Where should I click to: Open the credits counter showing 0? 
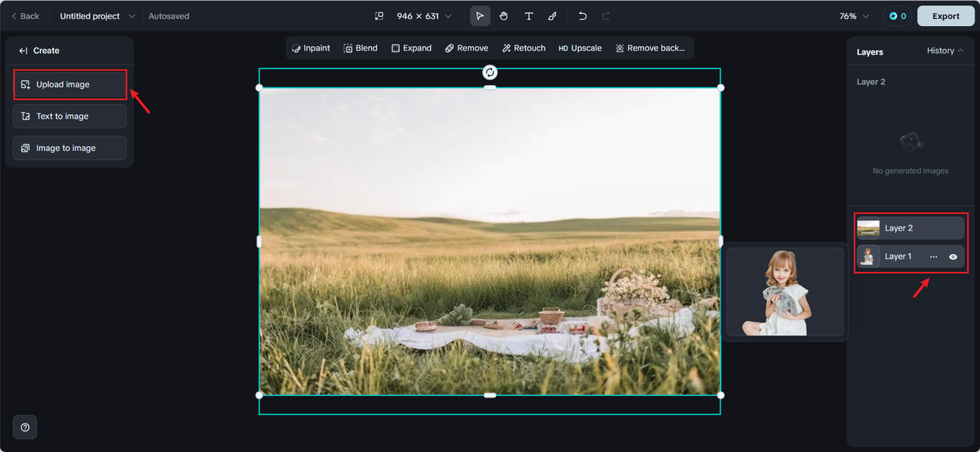(897, 16)
